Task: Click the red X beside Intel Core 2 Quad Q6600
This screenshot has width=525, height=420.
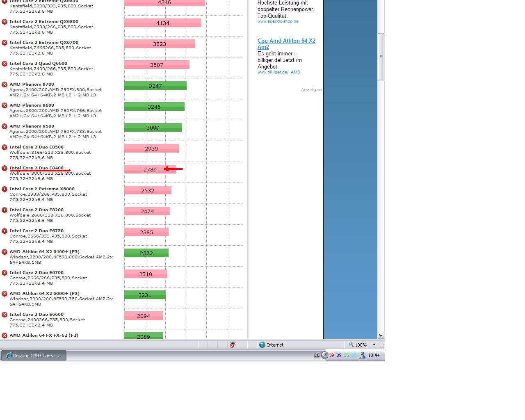Action: pos(5,64)
